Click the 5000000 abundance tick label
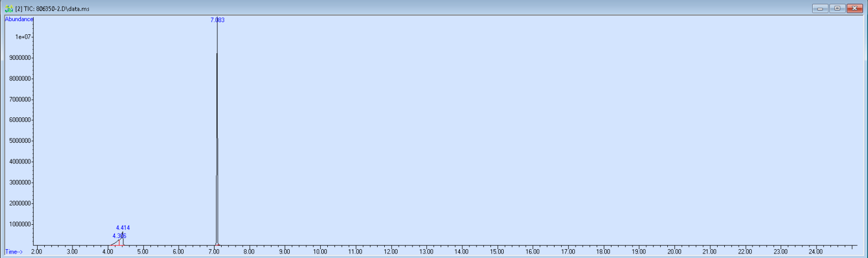This screenshot has height=258, width=868. (20, 141)
